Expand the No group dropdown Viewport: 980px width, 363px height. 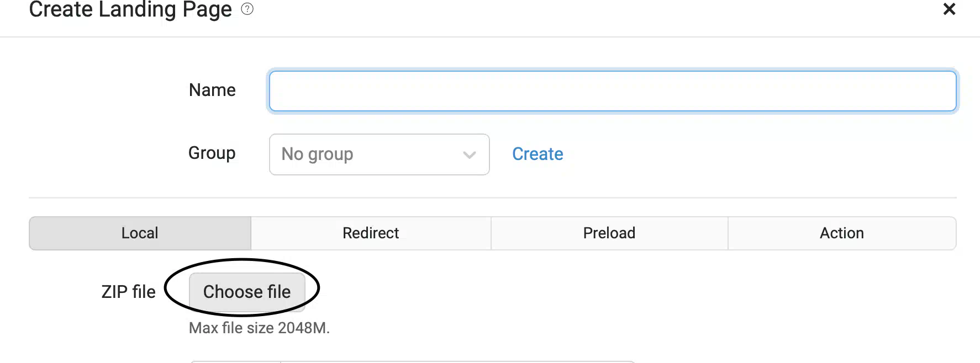tap(380, 154)
